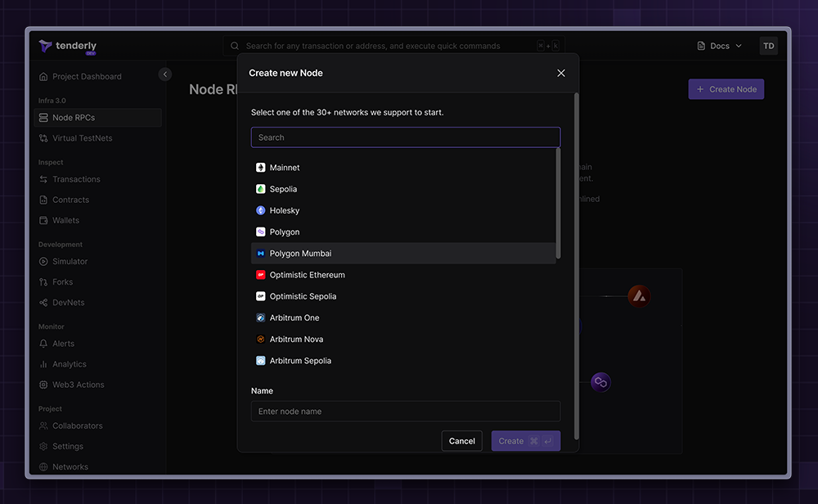The height and width of the screenshot is (504, 818).
Task: Click the Enter node name field
Action: [x=406, y=411]
